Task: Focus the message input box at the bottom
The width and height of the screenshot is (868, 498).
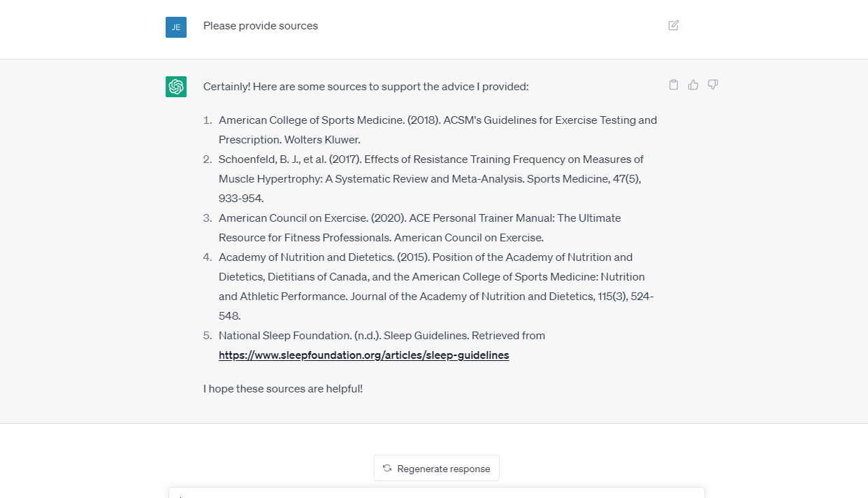Action: pyautogui.click(x=436, y=493)
